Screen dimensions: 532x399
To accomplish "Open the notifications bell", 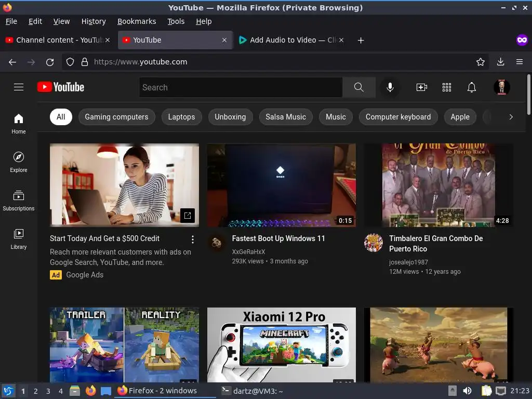I will (x=472, y=87).
